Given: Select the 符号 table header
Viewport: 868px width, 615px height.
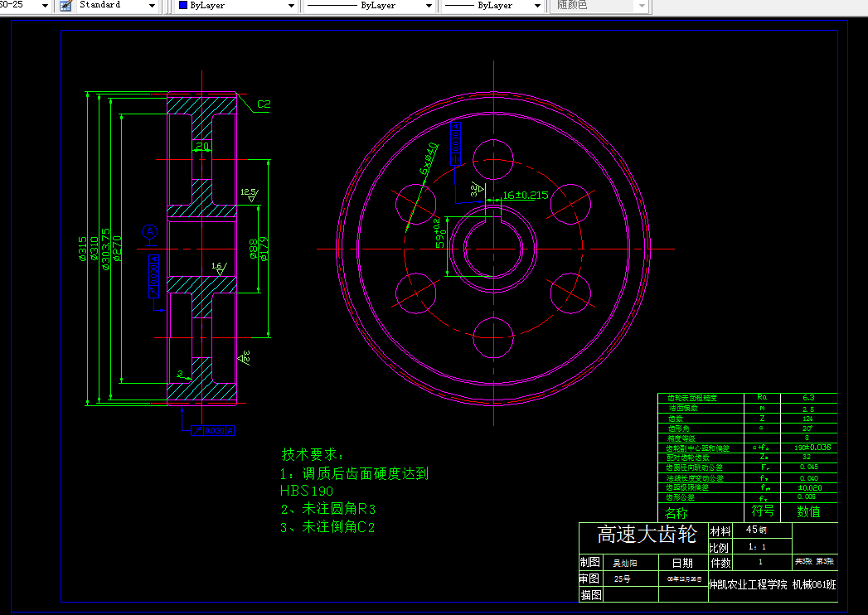Looking at the screenshot, I should tap(763, 511).
